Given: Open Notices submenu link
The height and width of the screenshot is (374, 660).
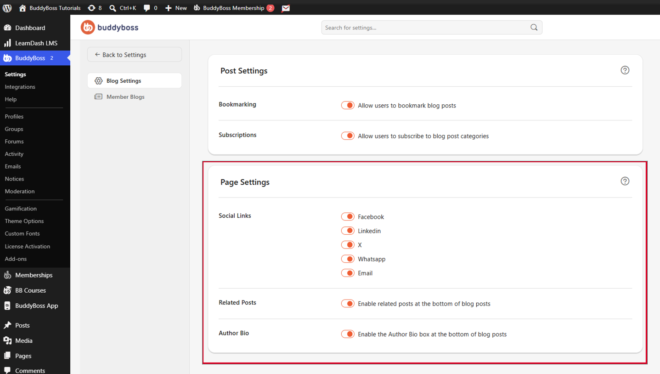Looking at the screenshot, I should tap(14, 179).
